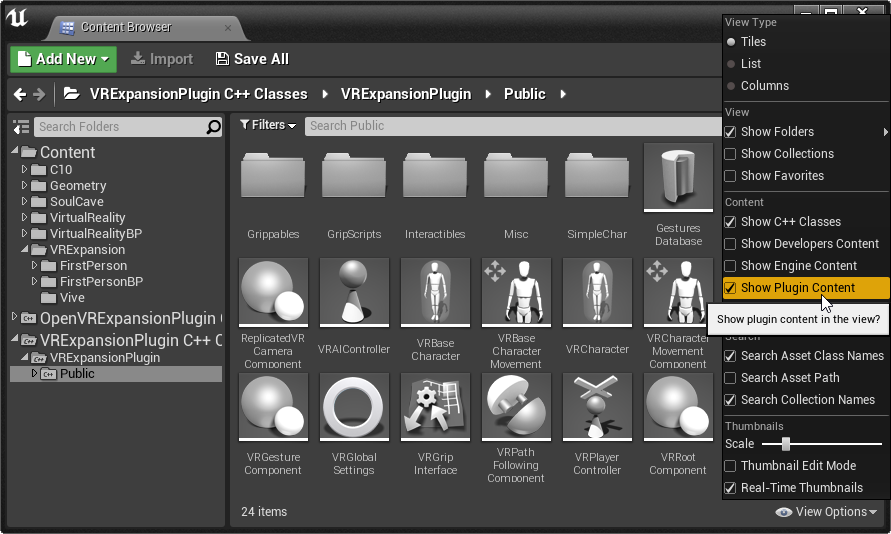Select the VRPlayer Controller class
The height and width of the screenshot is (534, 891).
[597, 407]
